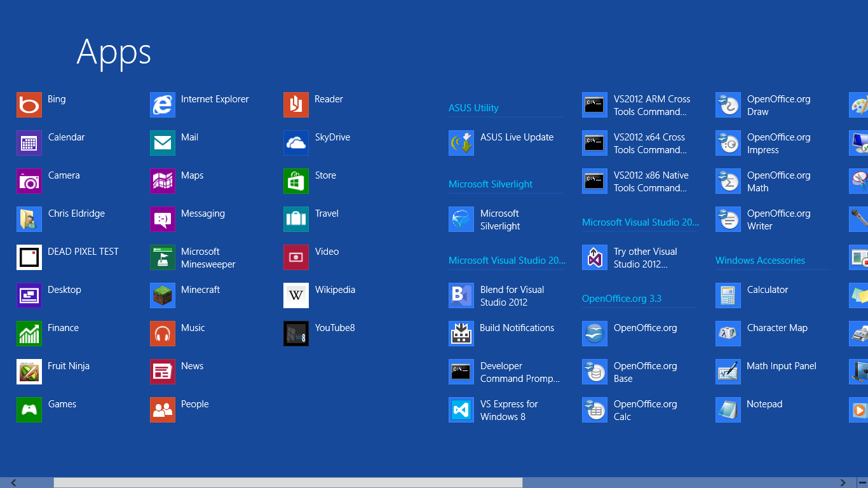The image size is (868, 488).
Task: Launch the People app icon
Action: pos(163,410)
